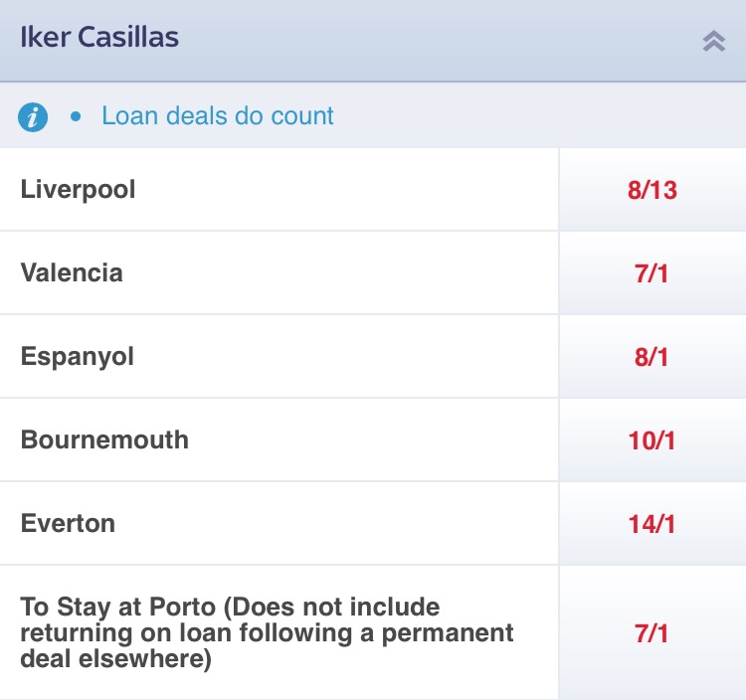Collapse the Iker Casillas market chevron
This screenshot has width=746, height=700.
713,41
